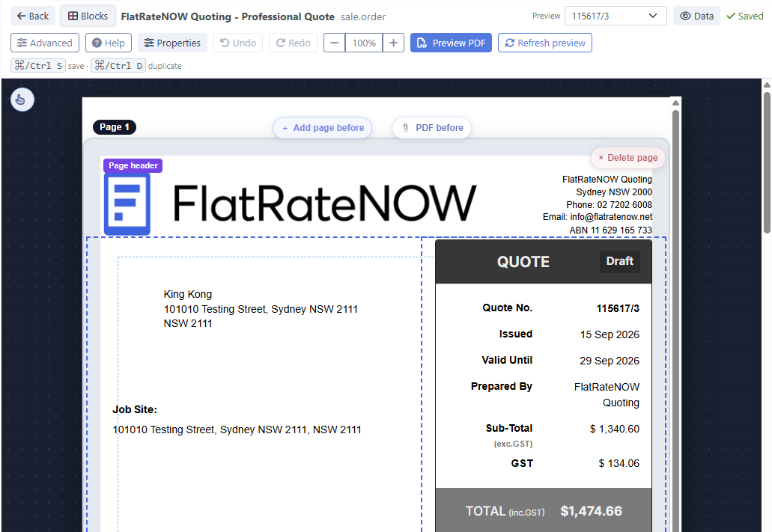Select the ABN 11 629 165 733 line
The height and width of the screenshot is (532, 772).
point(610,230)
